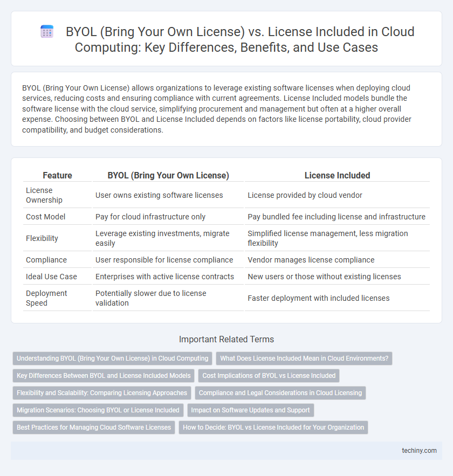Open 'Impact on Software Updates and Support'
Screen dimensions: 453x476
(250, 410)
